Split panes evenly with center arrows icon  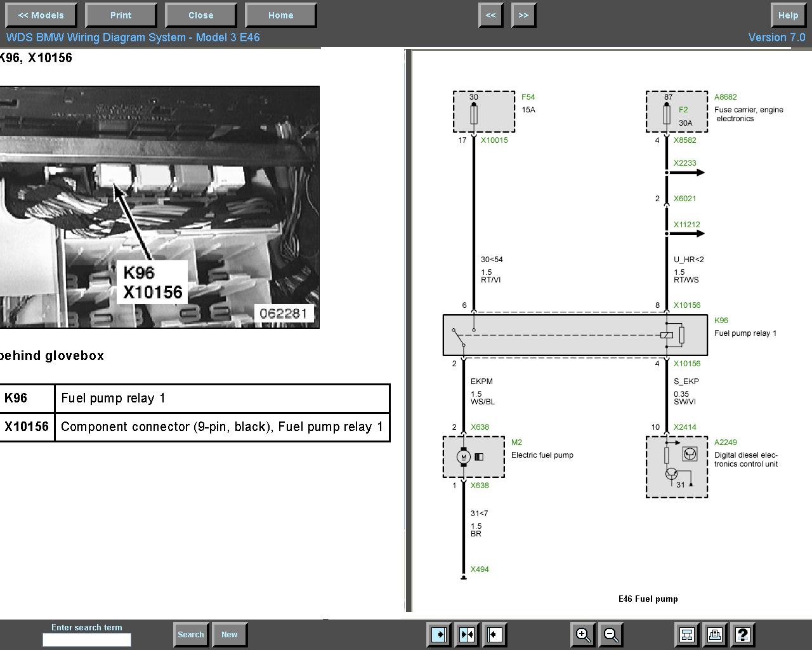pyautogui.click(x=467, y=634)
